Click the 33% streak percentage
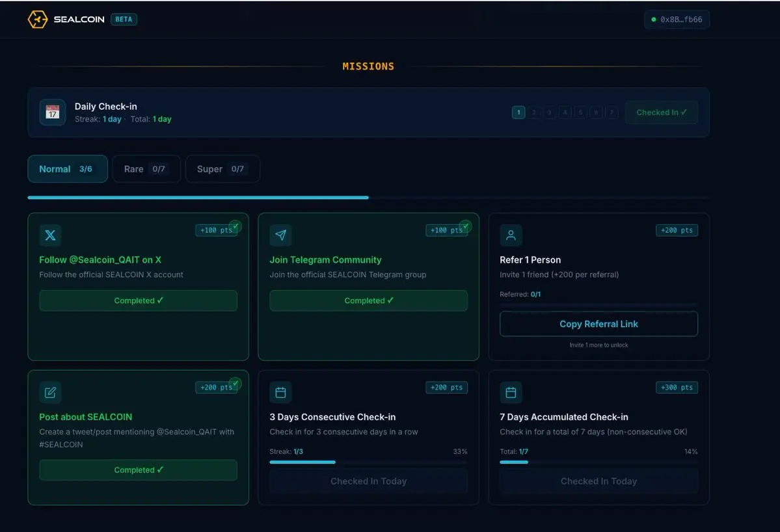The image size is (780, 532). [460, 451]
